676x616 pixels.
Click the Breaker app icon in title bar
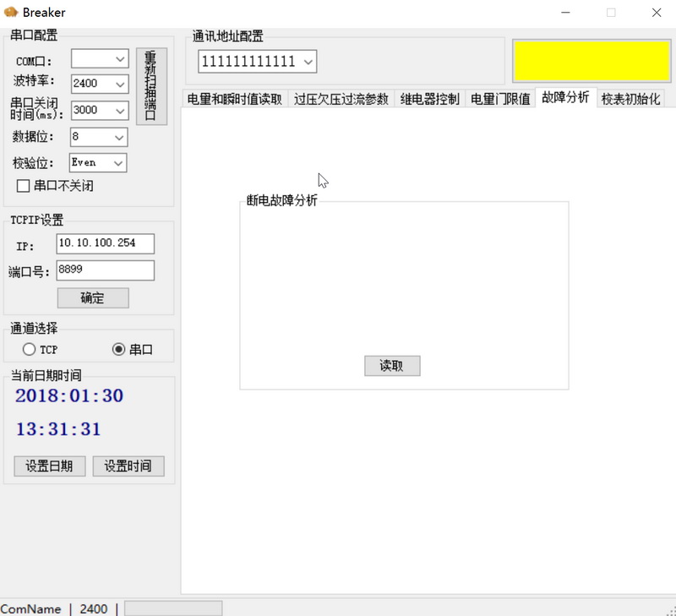pyautogui.click(x=11, y=13)
